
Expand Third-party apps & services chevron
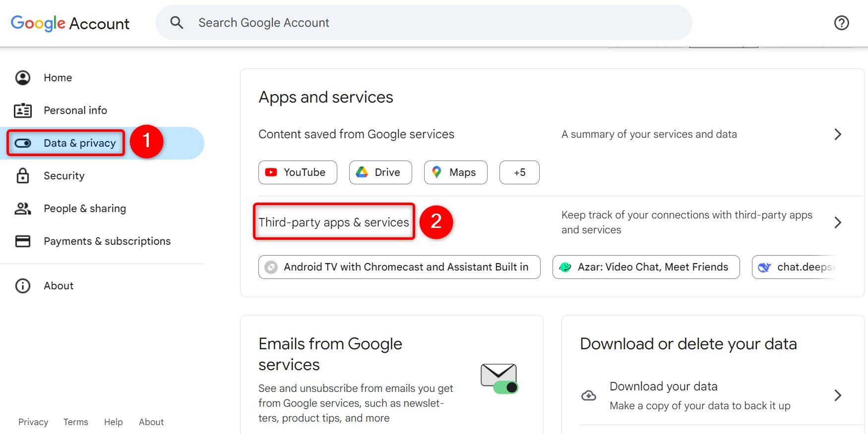tap(838, 222)
